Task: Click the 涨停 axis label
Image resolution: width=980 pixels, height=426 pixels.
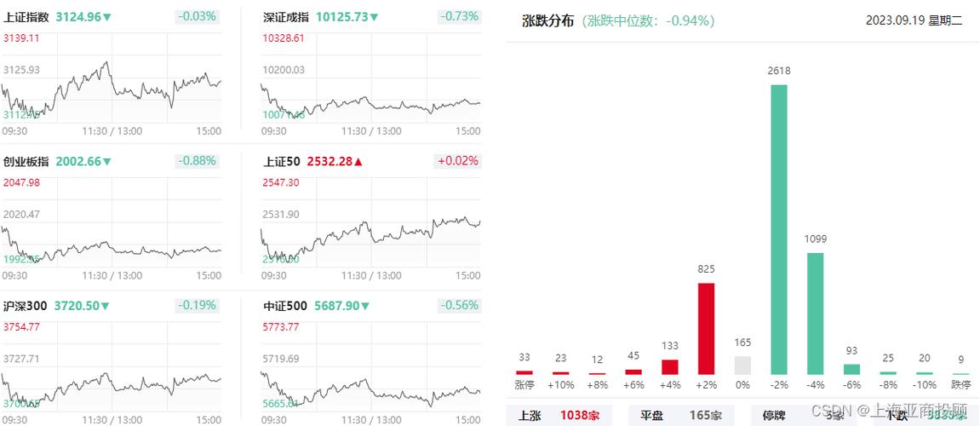Action: tap(524, 385)
